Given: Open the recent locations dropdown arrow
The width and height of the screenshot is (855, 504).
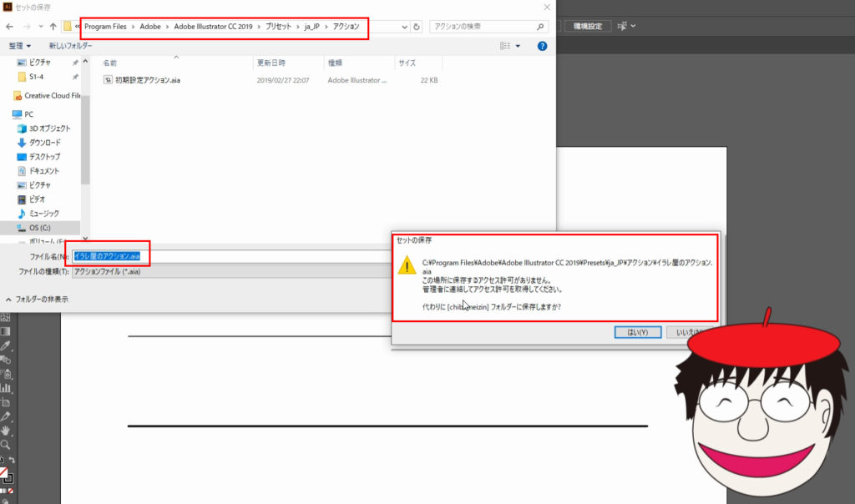Looking at the screenshot, I should pos(40,26).
